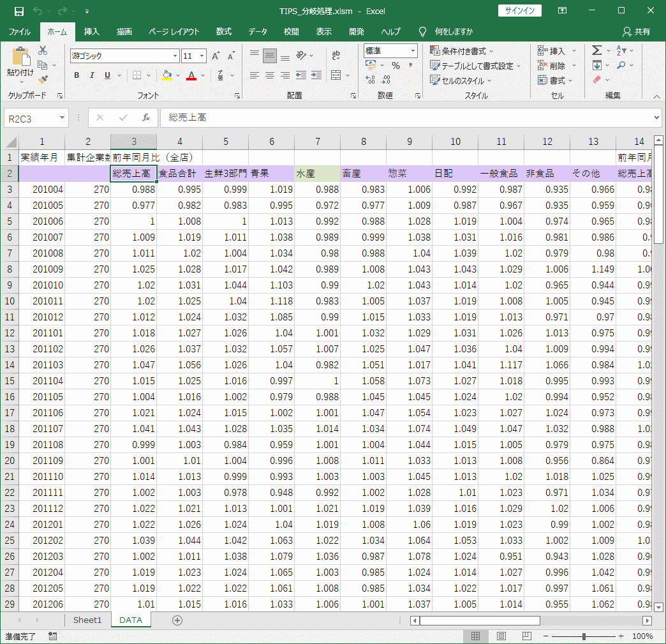Open the 数式 ribbon tab
666x644 pixels.
(223, 31)
